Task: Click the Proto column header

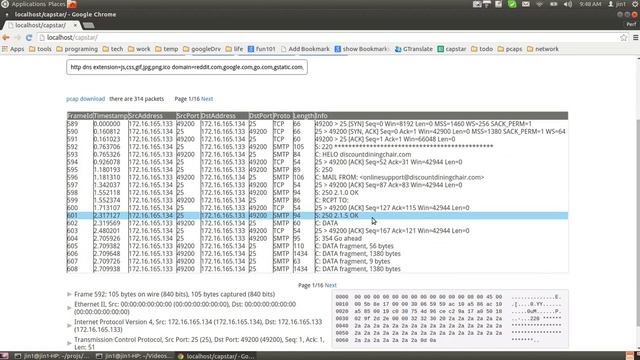Action: [x=282, y=116]
